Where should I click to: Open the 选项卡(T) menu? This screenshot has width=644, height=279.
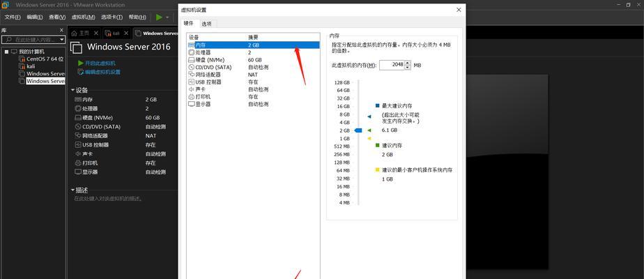[x=112, y=17]
